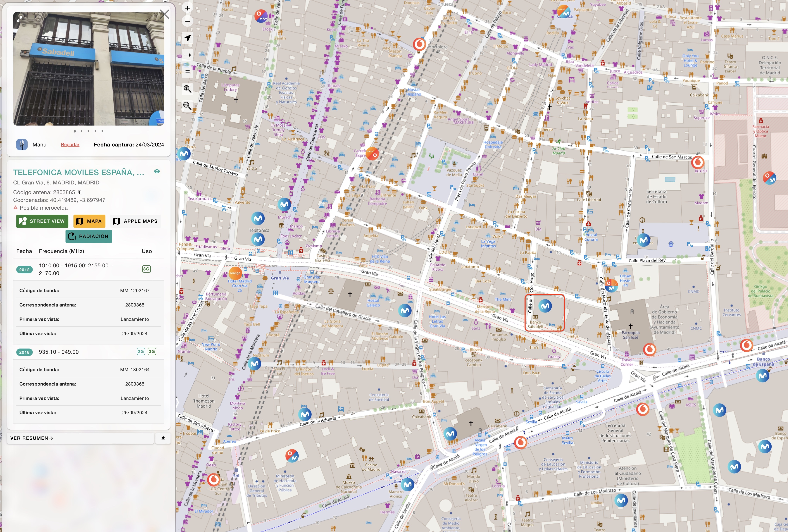
Task: Select Vodafone marker near Hortaleza 48
Action: click(419, 44)
